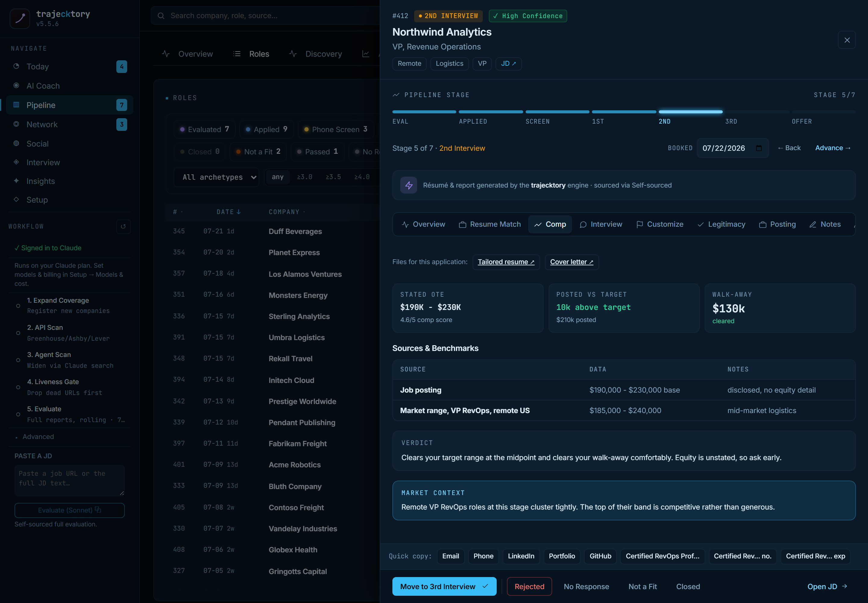Viewport: 868px width, 603px height.
Task: Toggle the Applied filter chip
Action: [266, 129]
